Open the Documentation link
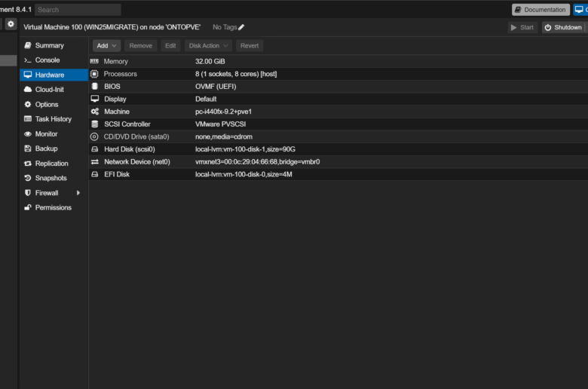Screen dimensions: 588x389 tap(541, 10)
